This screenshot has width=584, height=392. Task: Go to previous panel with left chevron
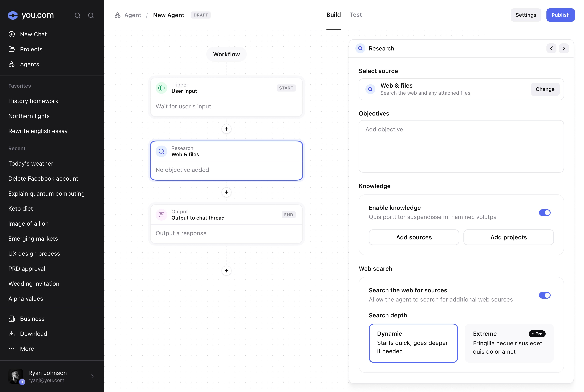[551, 49]
